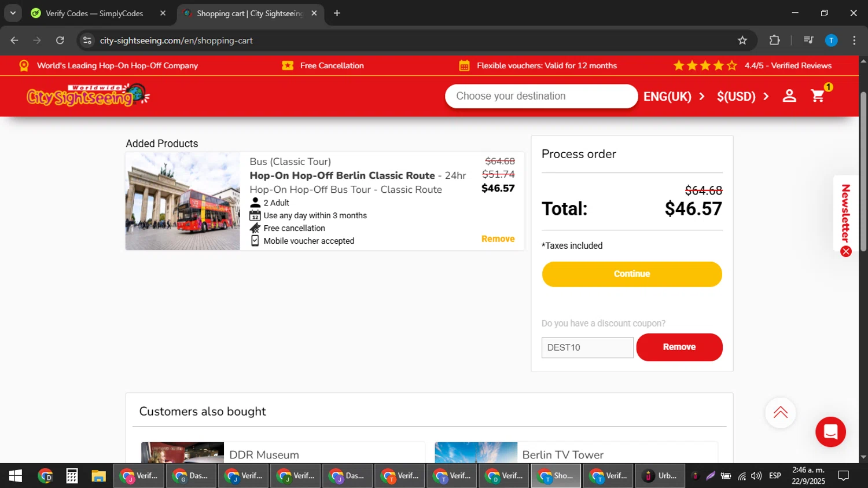Open the live chat bubble icon
Viewport: 868px width, 488px height.
[x=830, y=432]
